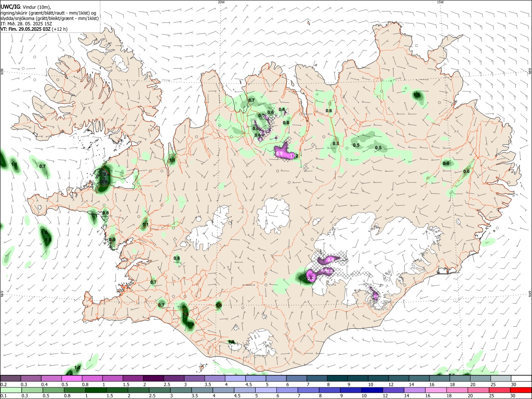The width and height of the screenshot is (532, 399).
Task: Click the pale grey 25 swatch in upper legend
Action: (501, 379)
